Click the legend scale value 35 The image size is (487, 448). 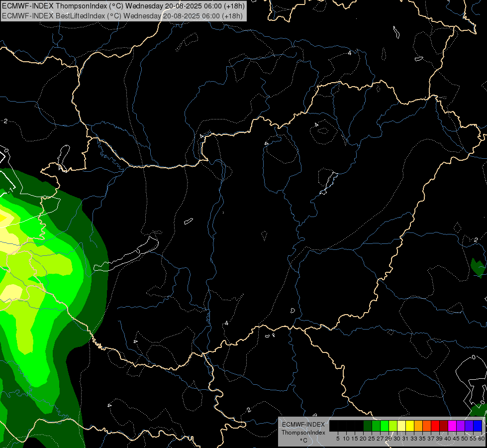point(422,439)
